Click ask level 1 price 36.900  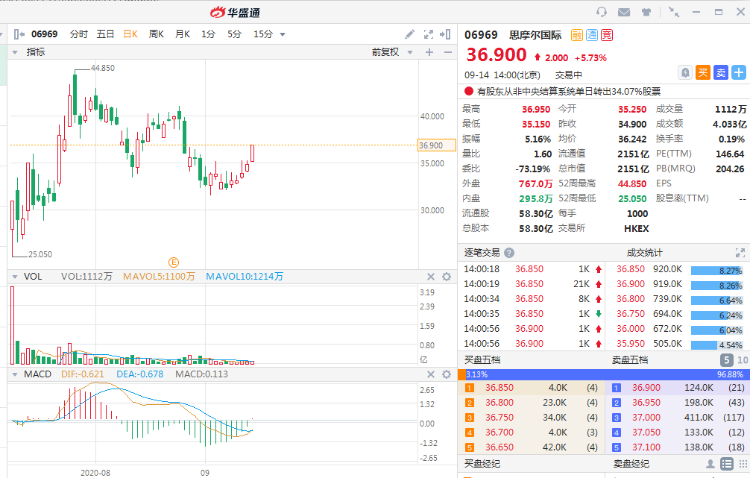[x=646, y=388]
